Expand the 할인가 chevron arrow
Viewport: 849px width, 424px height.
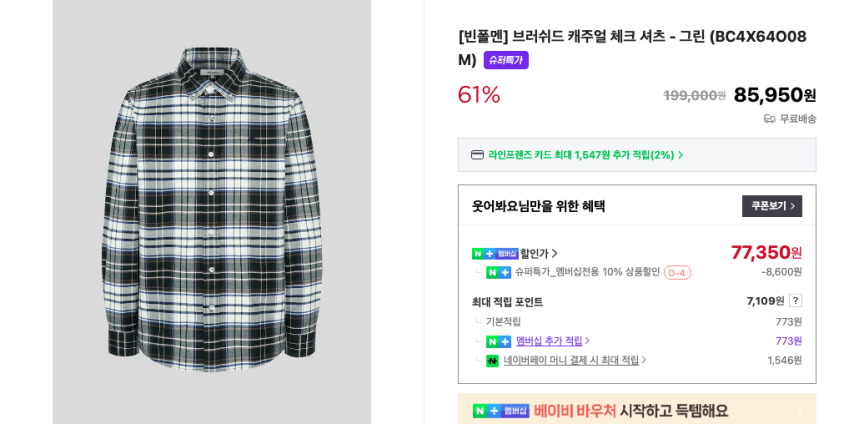point(554,253)
